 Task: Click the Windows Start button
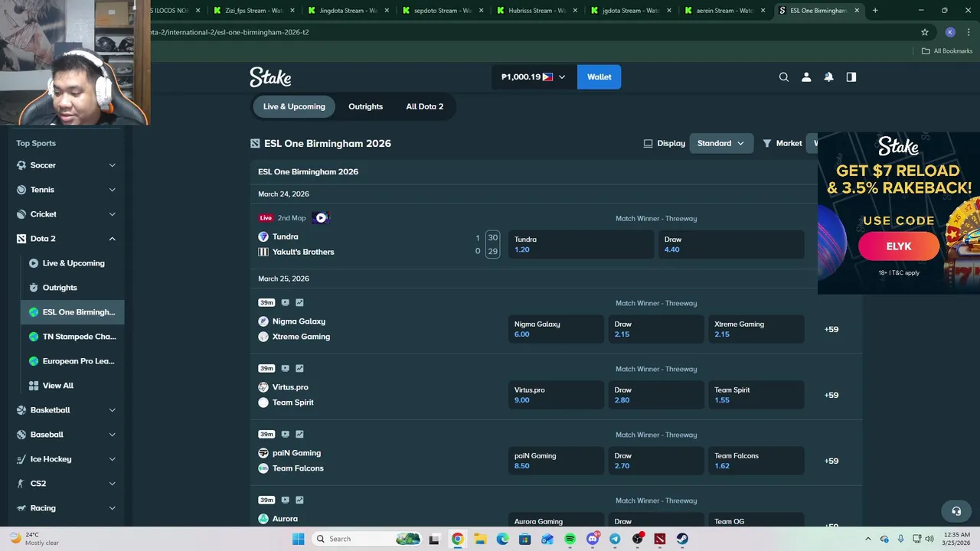click(x=299, y=539)
